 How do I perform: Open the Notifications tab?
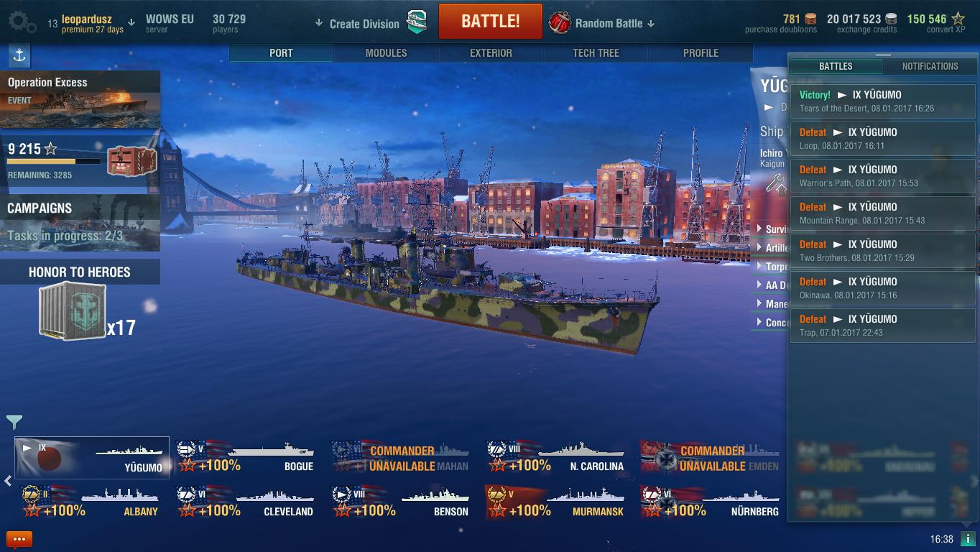tap(930, 66)
